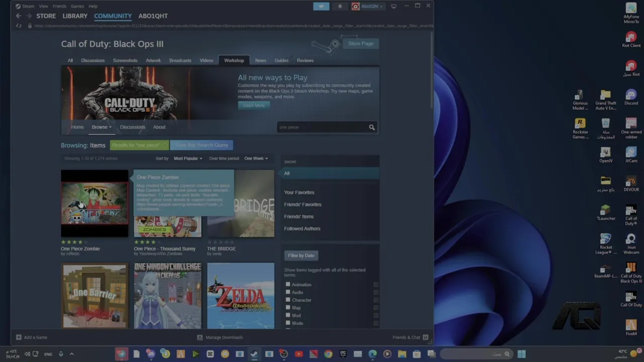Switch to the Workshop tab
The image size is (644, 362).
tap(234, 60)
